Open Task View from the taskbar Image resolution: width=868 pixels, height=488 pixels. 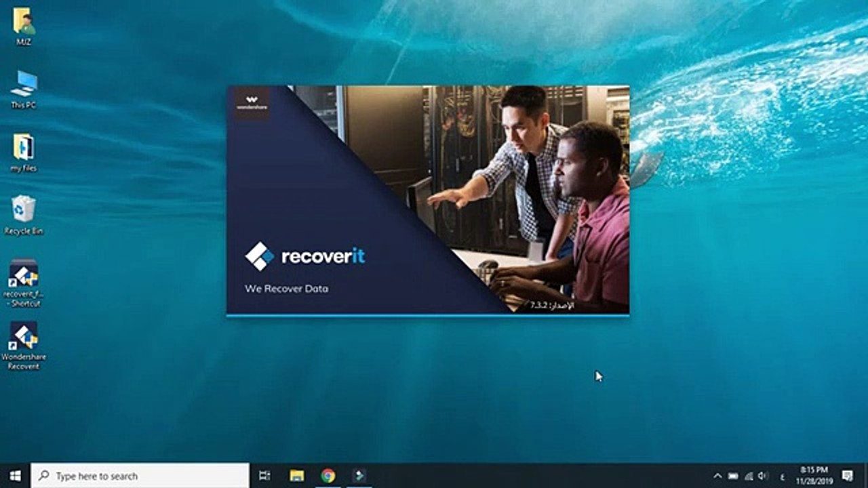click(x=265, y=476)
